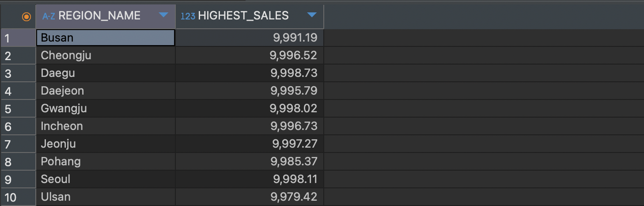This screenshot has width=644, height=206.
Task: Click the Ulsan region cell
Action: click(105, 197)
